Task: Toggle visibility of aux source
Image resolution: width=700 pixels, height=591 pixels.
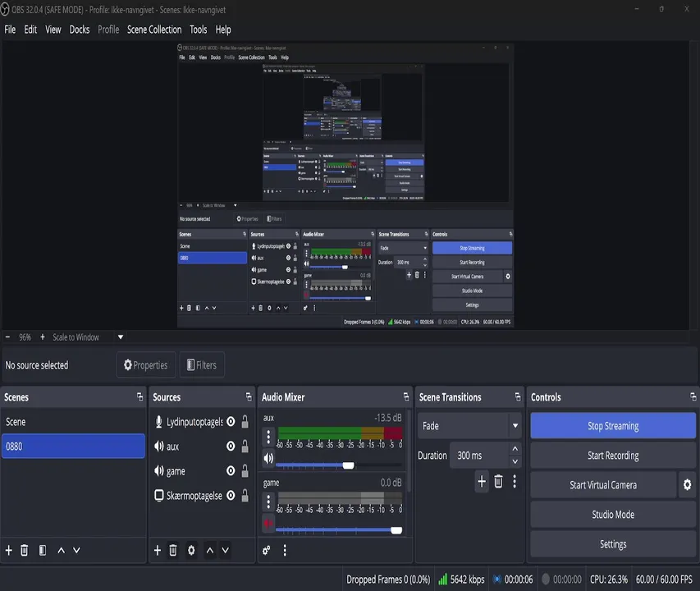Action: [x=231, y=447]
